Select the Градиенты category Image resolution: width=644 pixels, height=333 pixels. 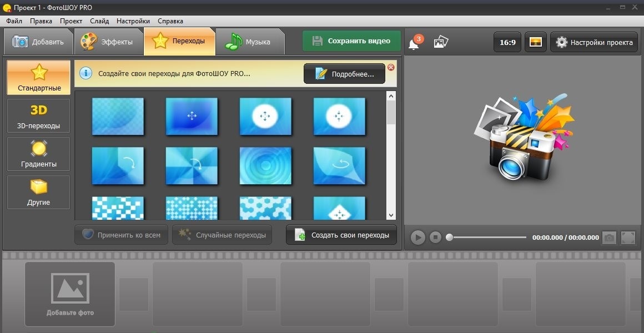[39, 154]
